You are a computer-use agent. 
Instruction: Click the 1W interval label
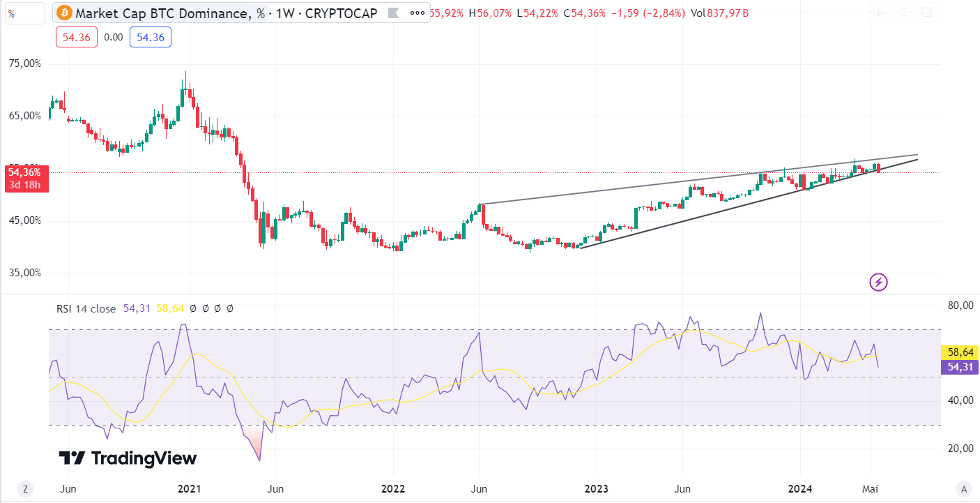click(286, 13)
